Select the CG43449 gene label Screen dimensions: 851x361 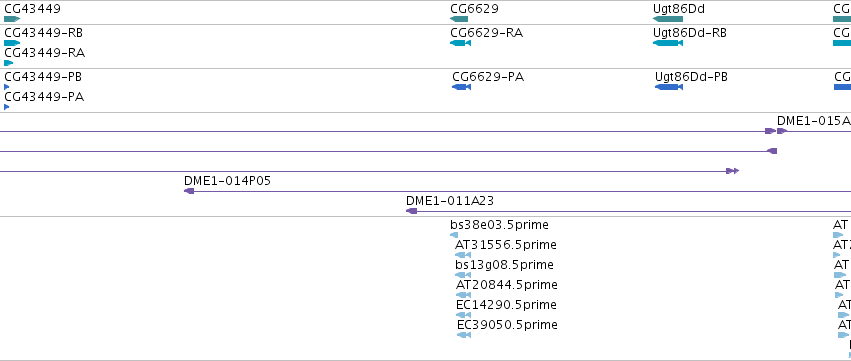pyautogui.click(x=32, y=9)
